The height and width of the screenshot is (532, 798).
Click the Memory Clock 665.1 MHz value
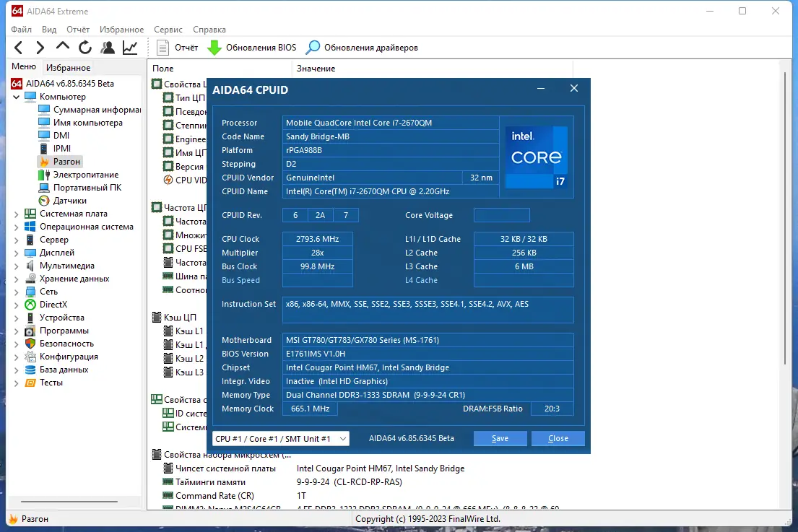pos(310,409)
